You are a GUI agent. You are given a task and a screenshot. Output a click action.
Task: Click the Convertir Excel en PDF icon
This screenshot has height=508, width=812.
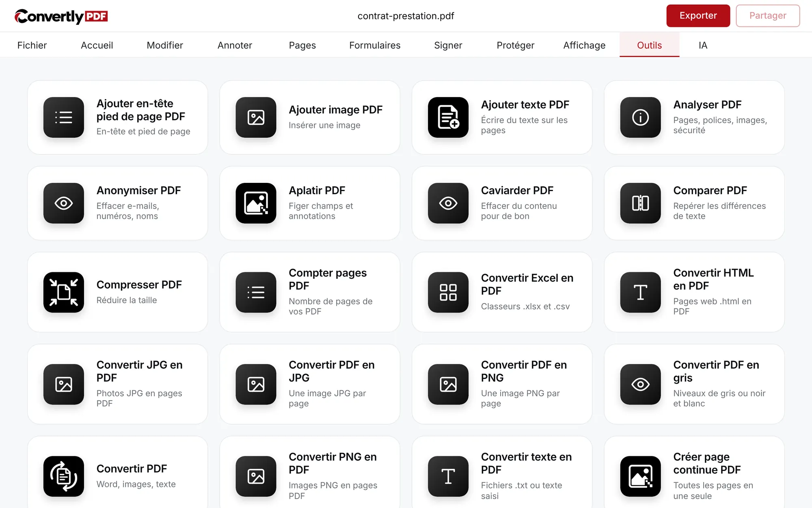click(x=448, y=292)
